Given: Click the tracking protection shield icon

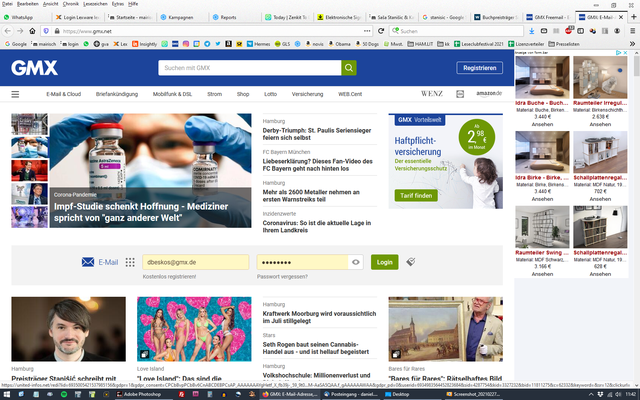Looking at the screenshot, I should [46, 31].
